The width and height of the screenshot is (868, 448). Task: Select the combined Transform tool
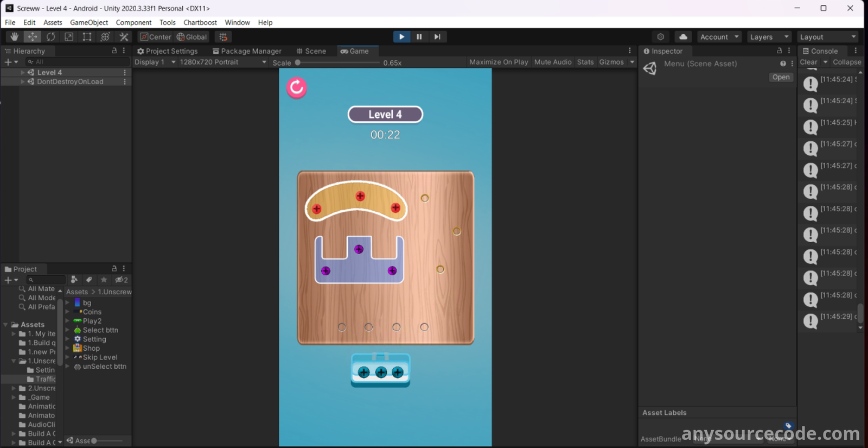[105, 37]
